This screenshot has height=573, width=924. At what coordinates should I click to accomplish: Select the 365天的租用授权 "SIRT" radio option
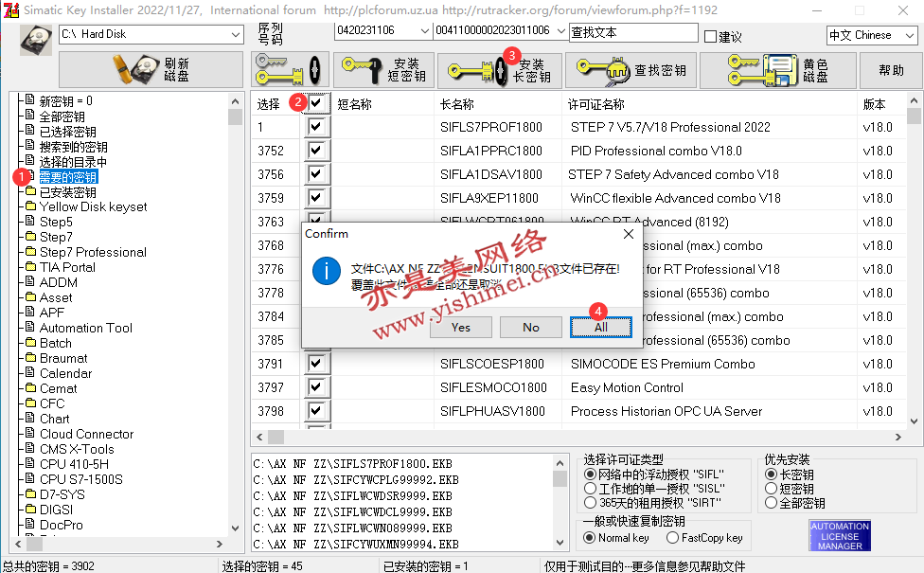(590, 503)
